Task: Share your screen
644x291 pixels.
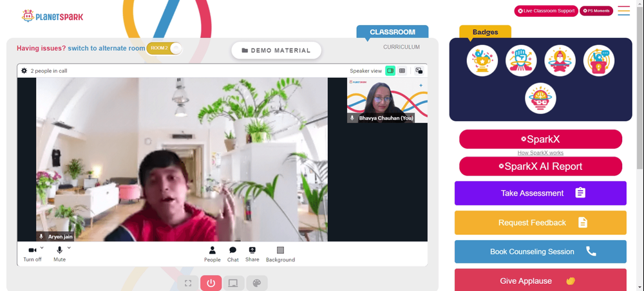Action: pos(252,254)
